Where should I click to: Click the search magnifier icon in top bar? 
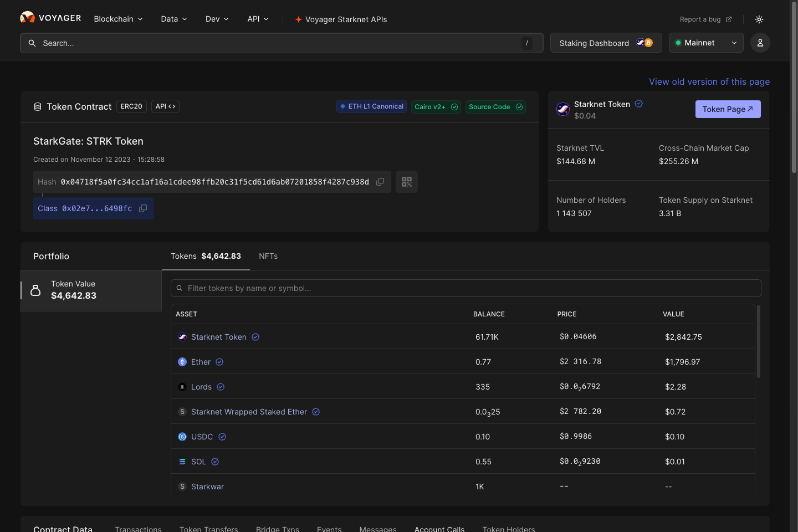point(32,43)
